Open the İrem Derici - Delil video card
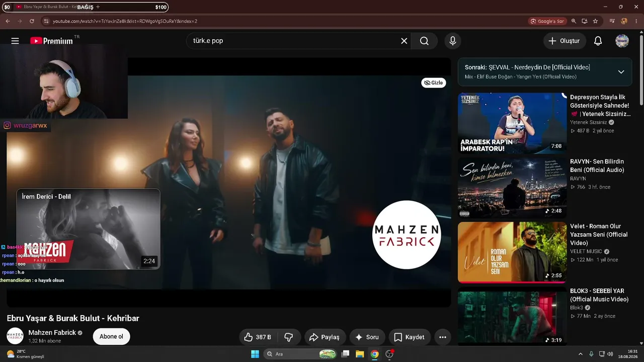Viewport: 644px width, 362px height. (89, 229)
